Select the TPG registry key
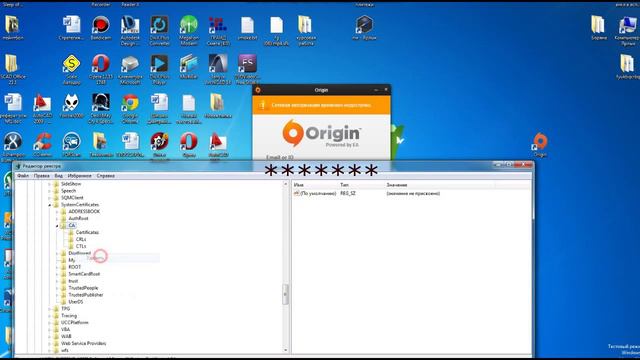This screenshot has width=640, height=360. [x=65, y=309]
